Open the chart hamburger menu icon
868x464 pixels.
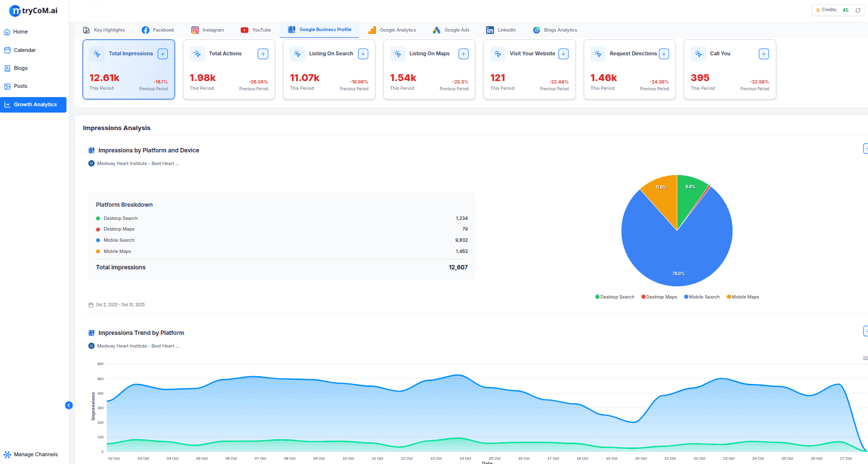[x=865, y=358]
